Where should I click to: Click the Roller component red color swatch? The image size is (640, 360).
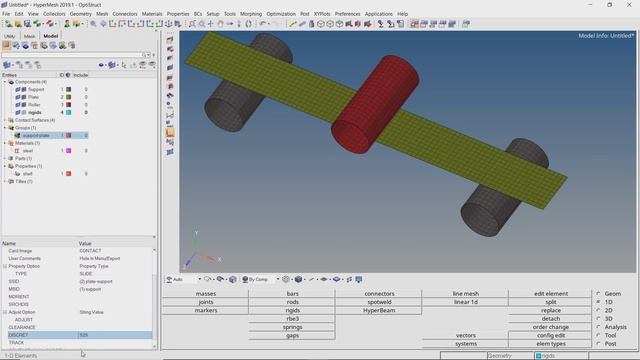pos(69,105)
